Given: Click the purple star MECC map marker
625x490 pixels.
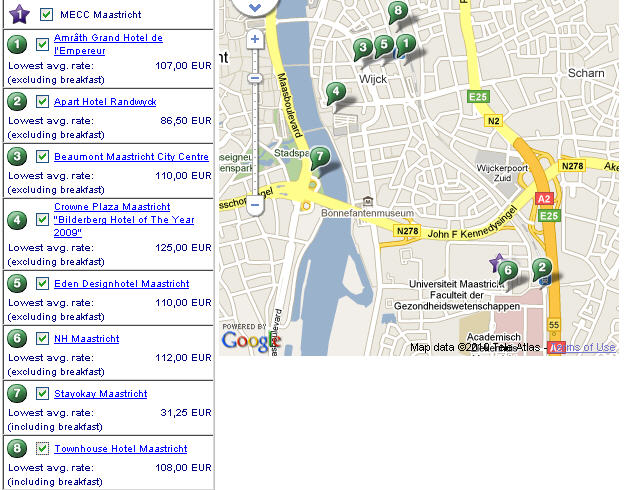Looking at the screenshot, I should click(x=496, y=262).
